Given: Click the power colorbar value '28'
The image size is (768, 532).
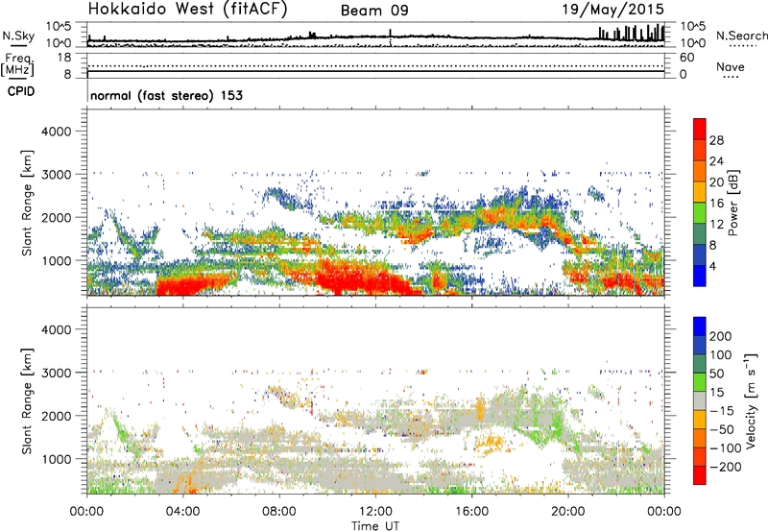Looking at the screenshot, I should point(716,140).
